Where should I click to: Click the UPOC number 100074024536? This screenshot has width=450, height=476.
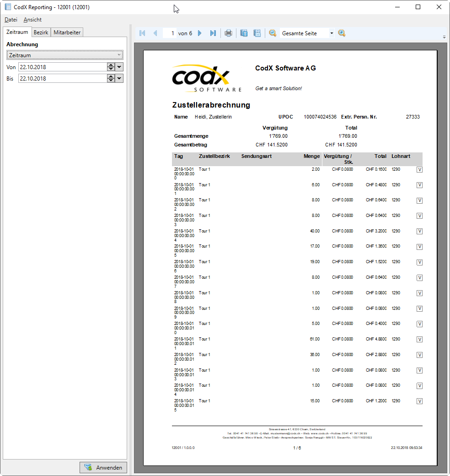point(320,117)
